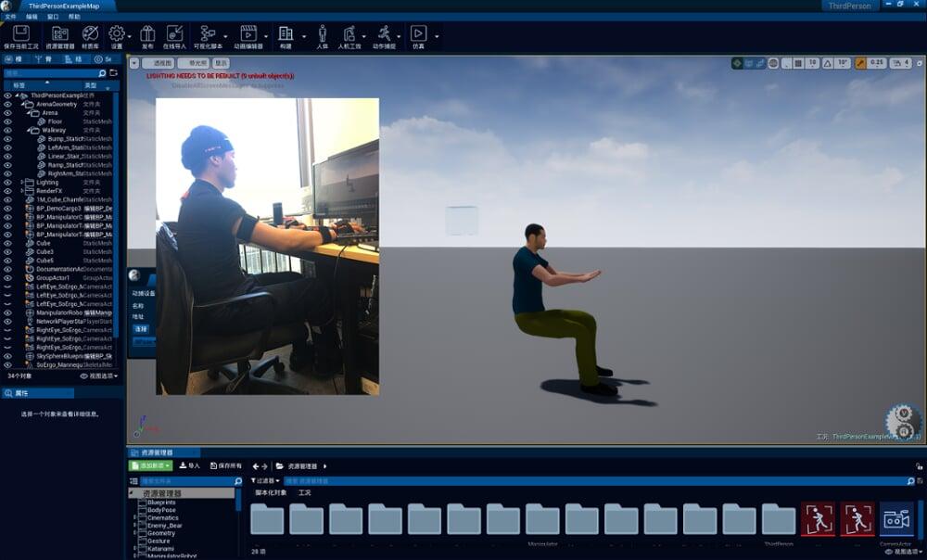This screenshot has height=560, width=927.
Task: Open the animation editor clapperboard icon
Action: point(248,34)
